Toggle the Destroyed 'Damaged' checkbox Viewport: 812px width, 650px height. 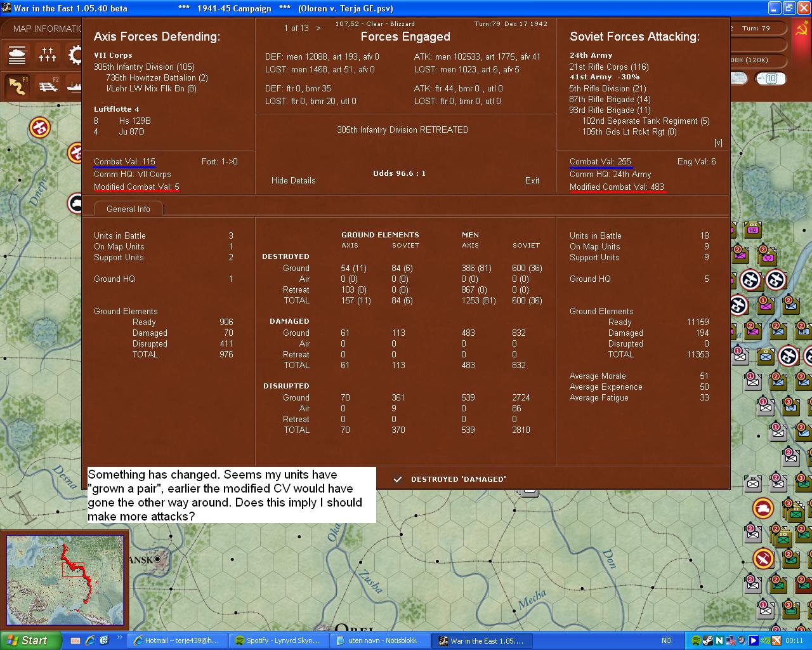tap(398, 479)
